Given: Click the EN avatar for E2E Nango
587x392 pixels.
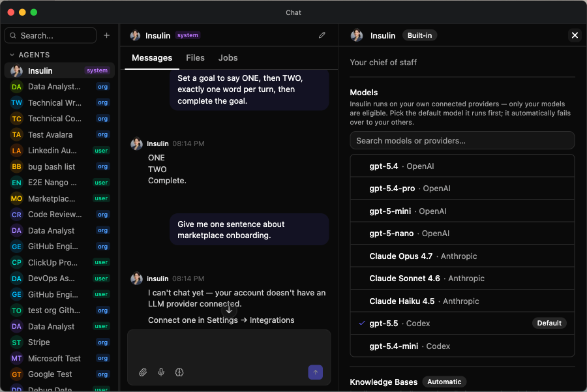Looking at the screenshot, I should tap(16, 183).
